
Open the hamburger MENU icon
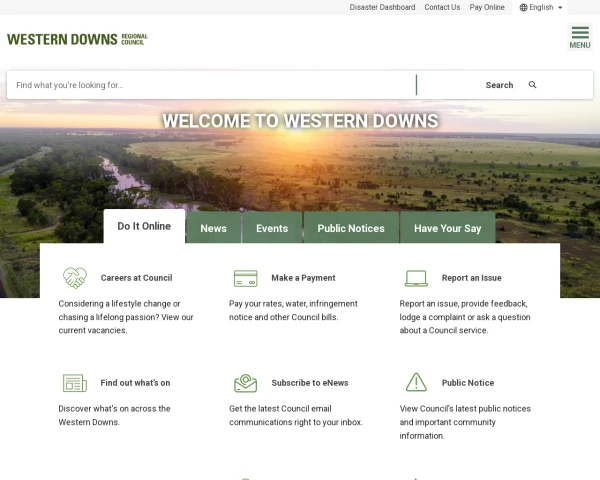tap(580, 37)
